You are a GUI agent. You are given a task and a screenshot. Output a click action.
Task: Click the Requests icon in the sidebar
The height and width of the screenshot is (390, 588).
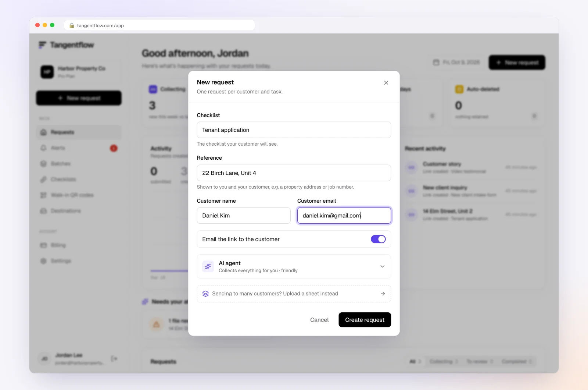point(43,132)
